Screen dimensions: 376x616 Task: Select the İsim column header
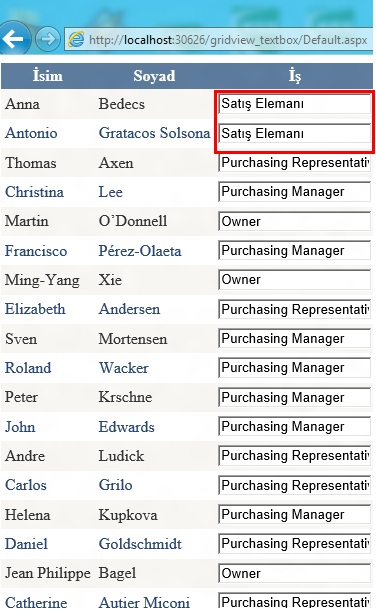pos(48,75)
